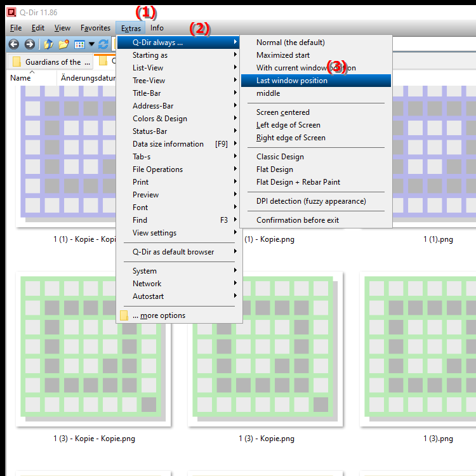Expand the Status-Bar submenu
The height and width of the screenshot is (476, 476).
point(178,131)
